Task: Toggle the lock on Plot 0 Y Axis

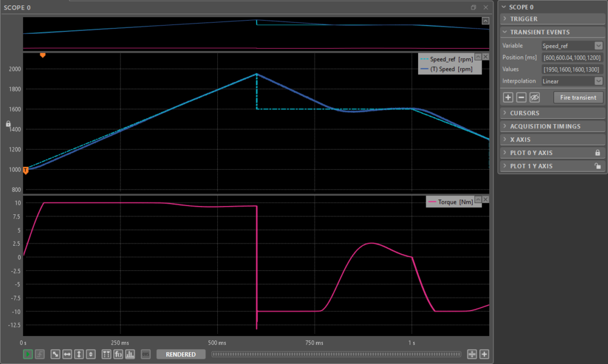Action: coord(598,153)
